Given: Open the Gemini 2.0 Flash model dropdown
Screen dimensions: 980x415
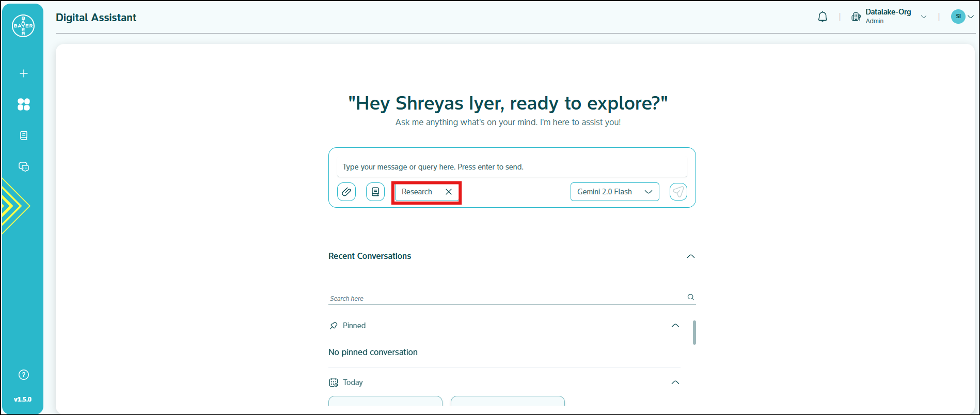Looking at the screenshot, I should tap(614, 192).
